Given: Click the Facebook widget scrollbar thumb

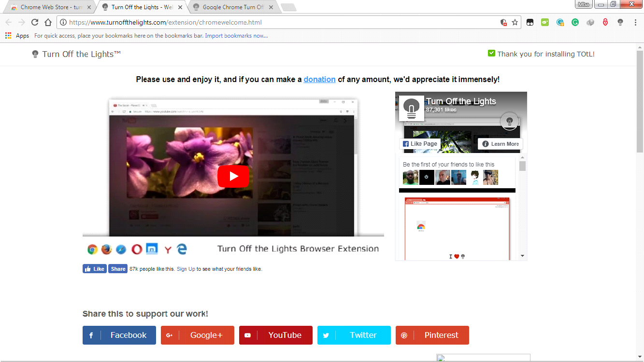Looking at the screenshot, I should click(522, 166).
